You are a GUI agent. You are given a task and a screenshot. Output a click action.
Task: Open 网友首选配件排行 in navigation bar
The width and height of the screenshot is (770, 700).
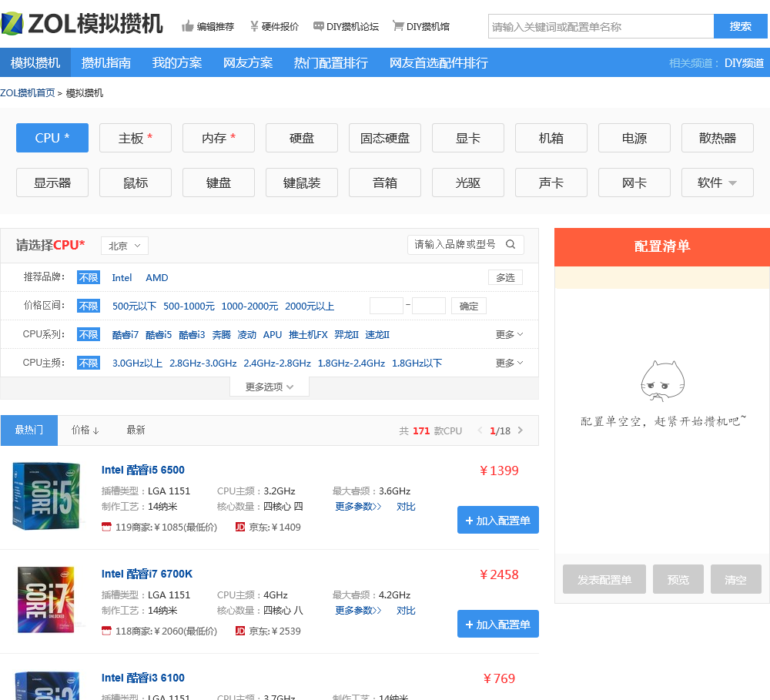click(x=439, y=62)
